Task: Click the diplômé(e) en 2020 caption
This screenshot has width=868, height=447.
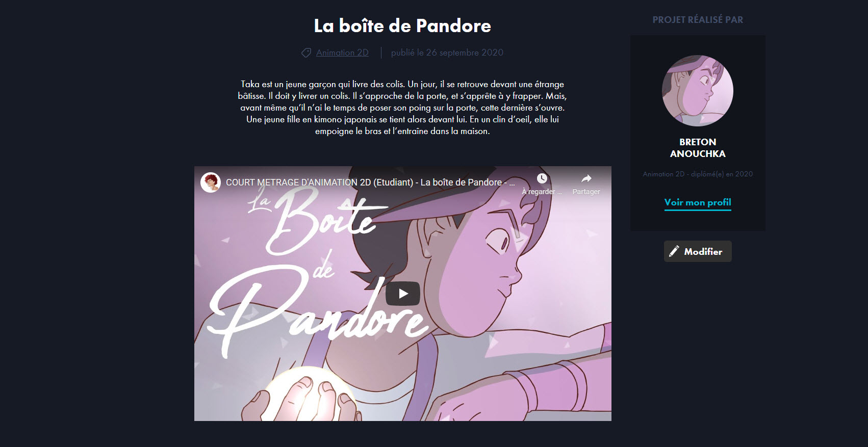Action: 722,174
